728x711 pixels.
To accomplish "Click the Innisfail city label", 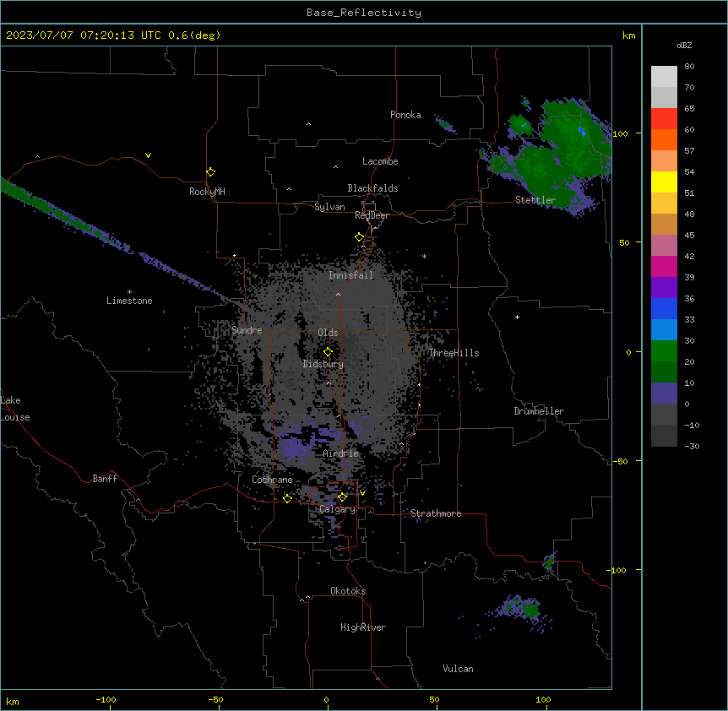I will pyautogui.click(x=350, y=275).
